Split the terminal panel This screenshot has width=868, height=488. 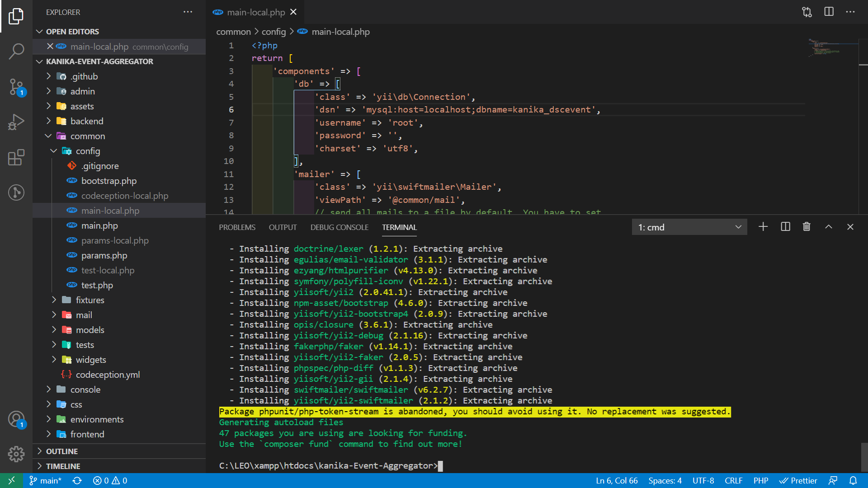pyautogui.click(x=785, y=227)
